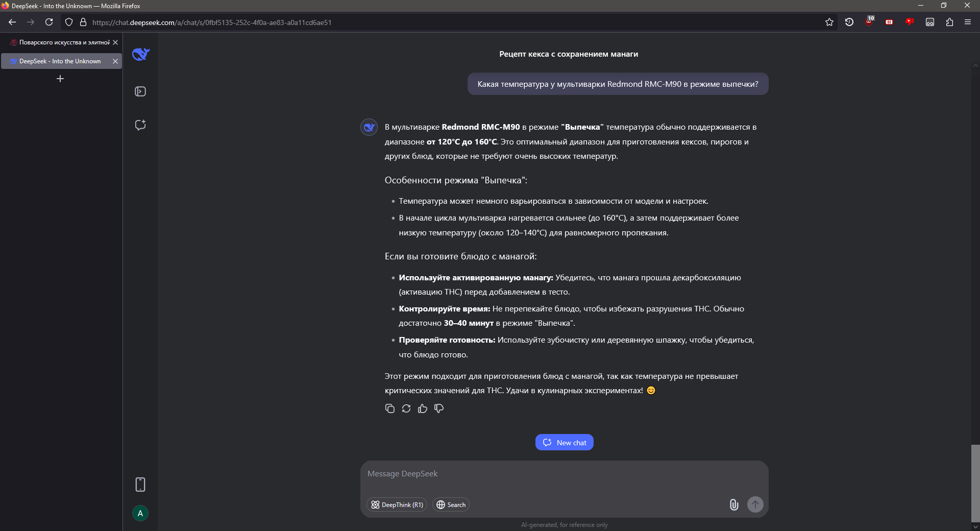This screenshot has width=980, height=531.
Task: Open a new browser tab
Action: point(60,79)
